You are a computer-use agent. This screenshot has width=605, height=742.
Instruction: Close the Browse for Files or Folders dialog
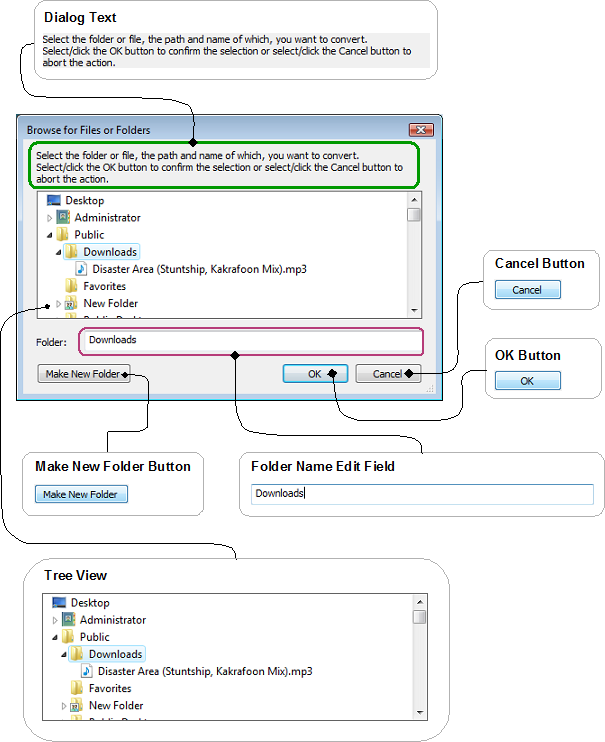tap(421, 130)
